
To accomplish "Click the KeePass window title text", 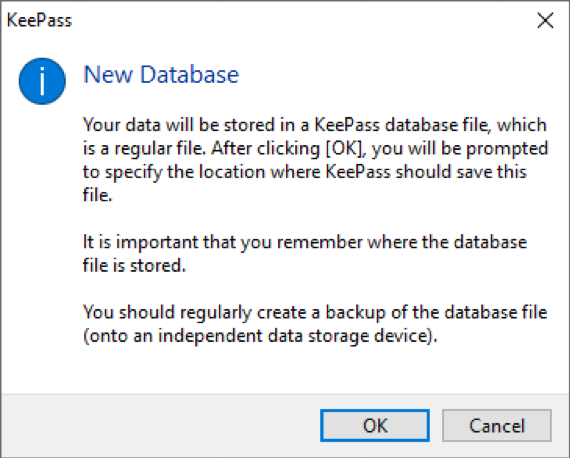I will pos(39,20).
